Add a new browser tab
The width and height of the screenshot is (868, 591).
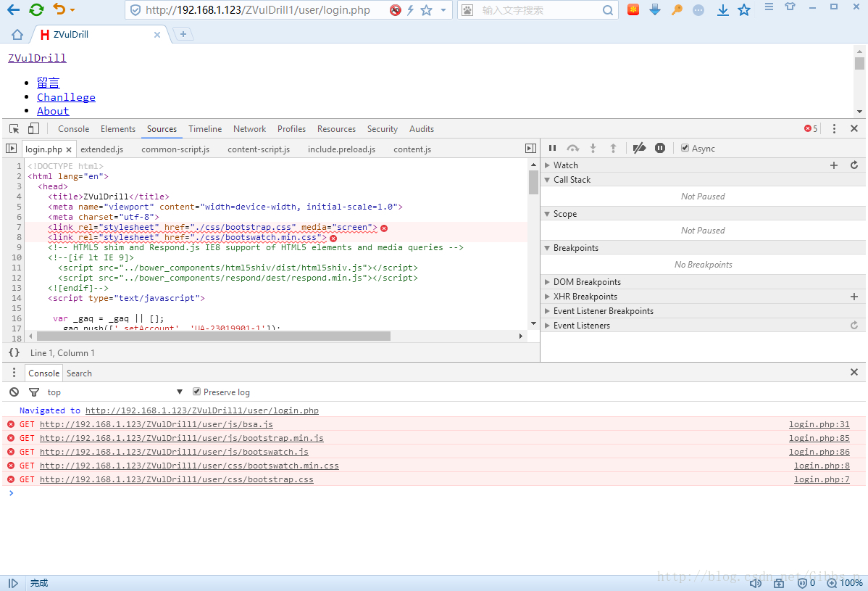pos(183,34)
